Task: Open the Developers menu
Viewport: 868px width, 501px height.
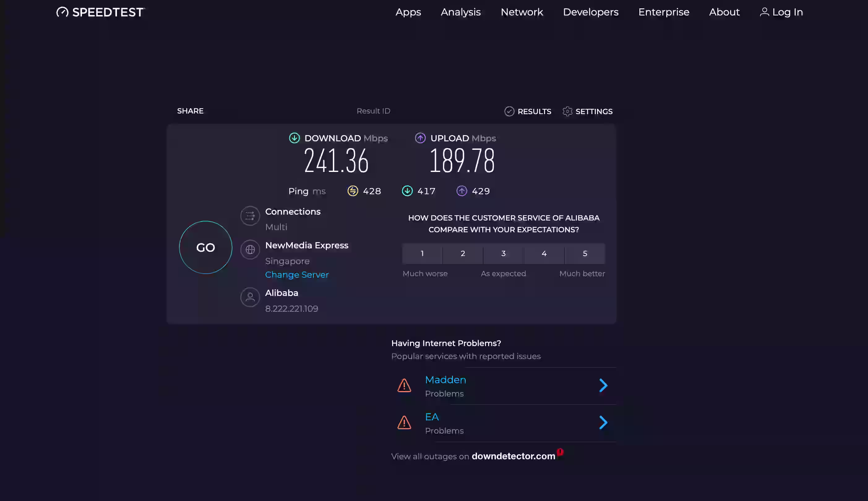Action: click(591, 12)
